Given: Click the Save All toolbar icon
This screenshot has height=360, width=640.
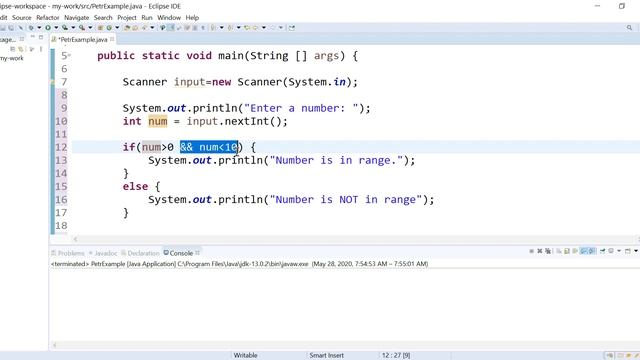Looking at the screenshot, I should (x=11, y=28).
